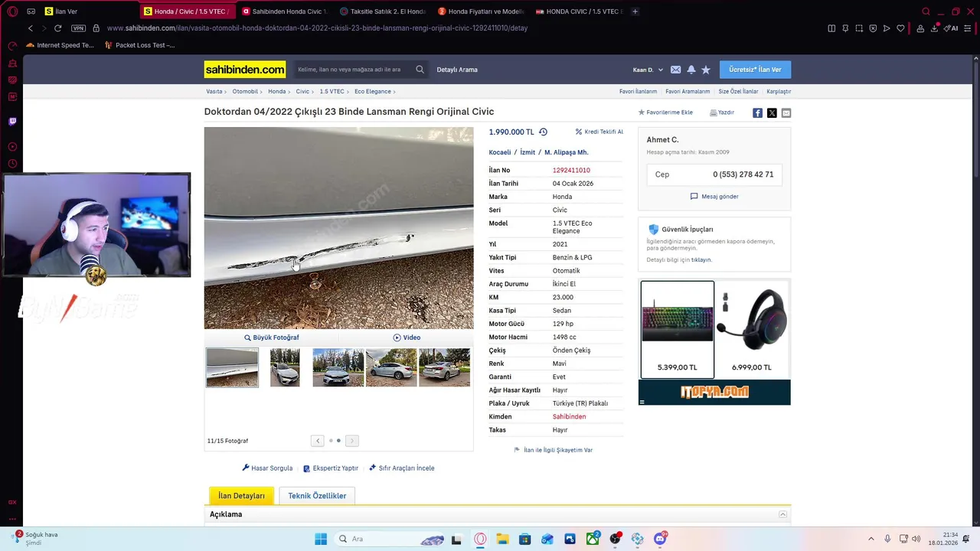Screen dimensions: 980x551
Task: Open the Windows Start button
Action: 321,539
